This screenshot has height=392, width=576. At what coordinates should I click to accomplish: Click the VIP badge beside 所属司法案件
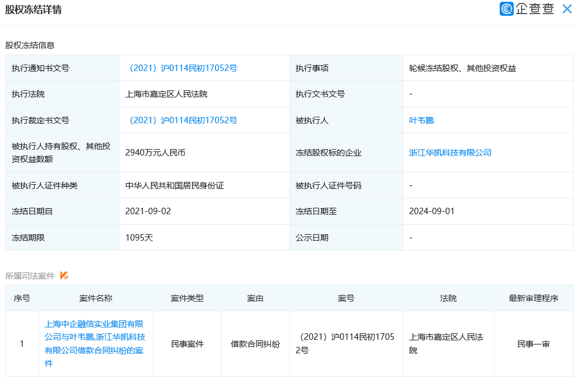click(x=64, y=275)
